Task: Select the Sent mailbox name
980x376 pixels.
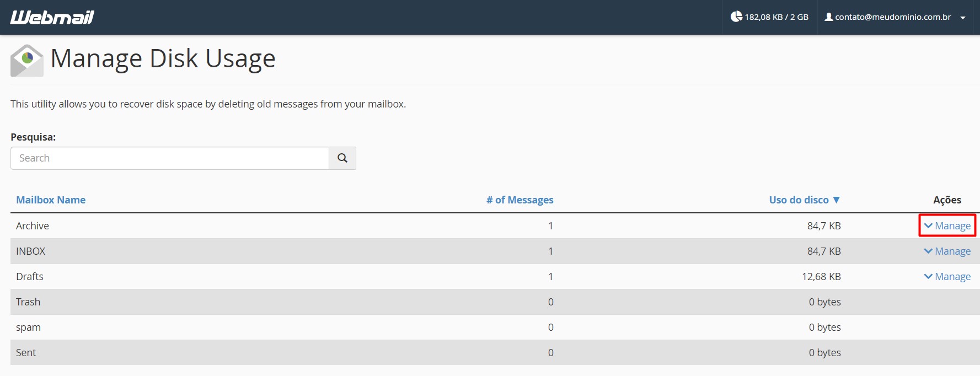Action: click(x=26, y=352)
